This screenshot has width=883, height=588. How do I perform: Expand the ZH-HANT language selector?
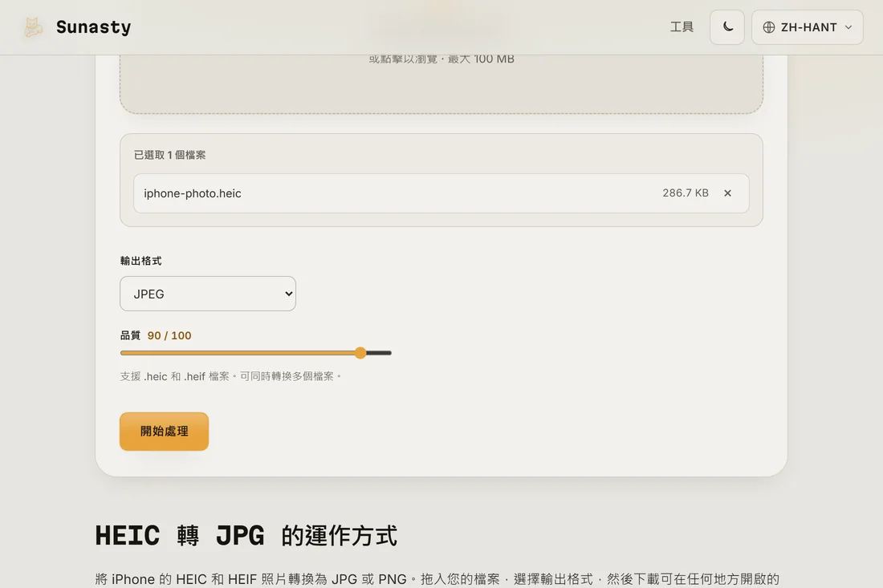[x=807, y=27]
